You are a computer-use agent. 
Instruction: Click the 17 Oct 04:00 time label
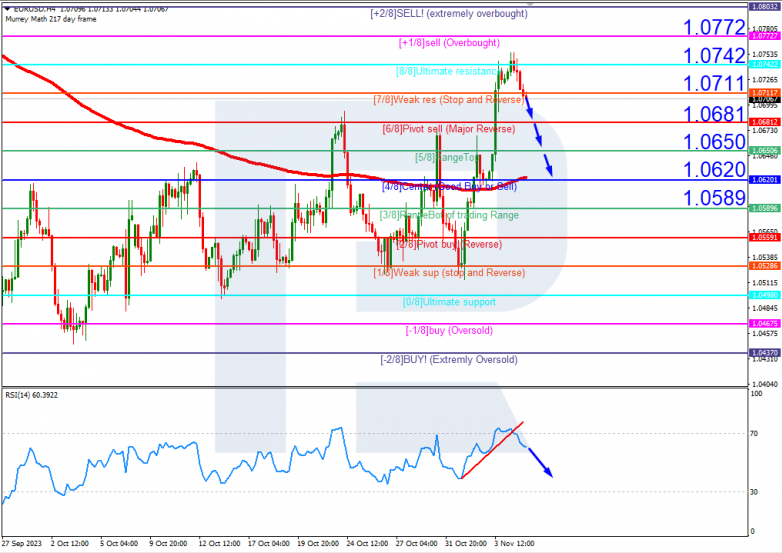click(268, 544)
